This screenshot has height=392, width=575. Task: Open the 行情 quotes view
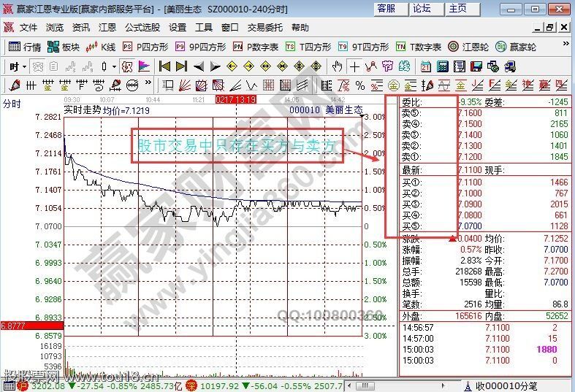pyautogui.click(x=25, y=47)
